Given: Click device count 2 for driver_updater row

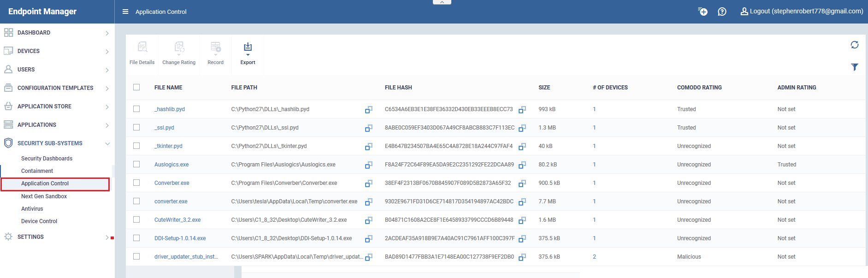Looking at the screenshot, I should [x=594, y=257].
